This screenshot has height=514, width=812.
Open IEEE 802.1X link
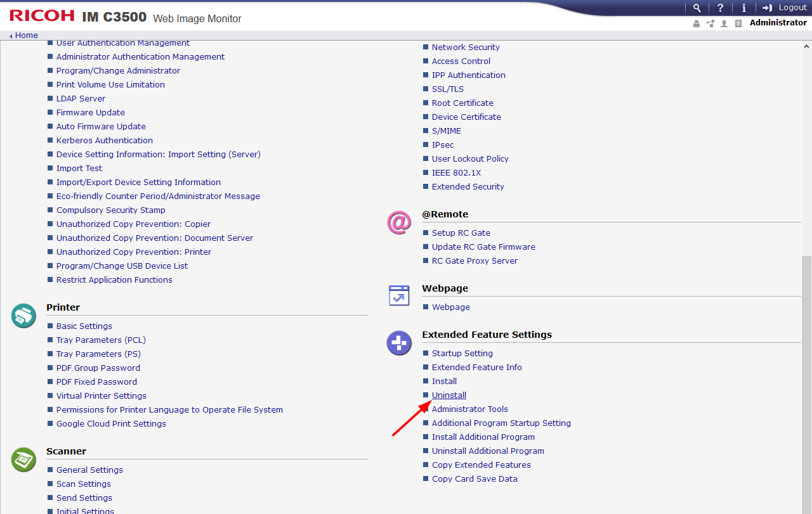[x=456, y=173]
